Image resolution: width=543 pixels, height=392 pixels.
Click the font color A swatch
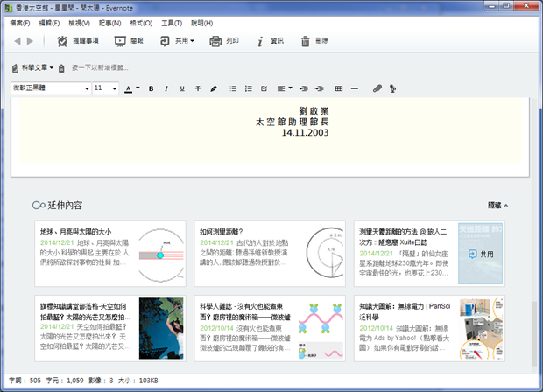[129, 89]
